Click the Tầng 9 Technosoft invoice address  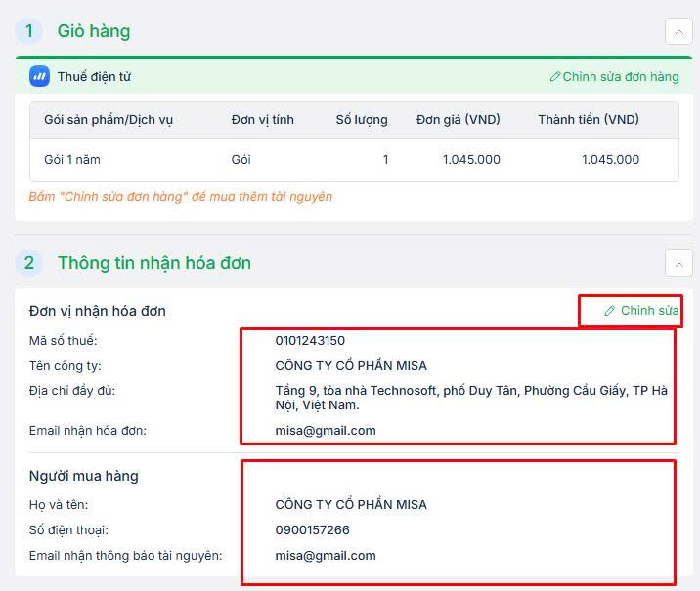tap(470, 398)
